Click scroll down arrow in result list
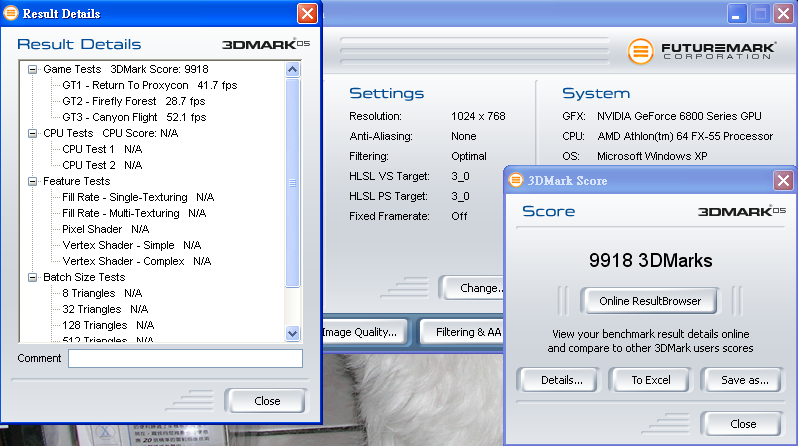 pyautogui.click(x=293, y=333)
